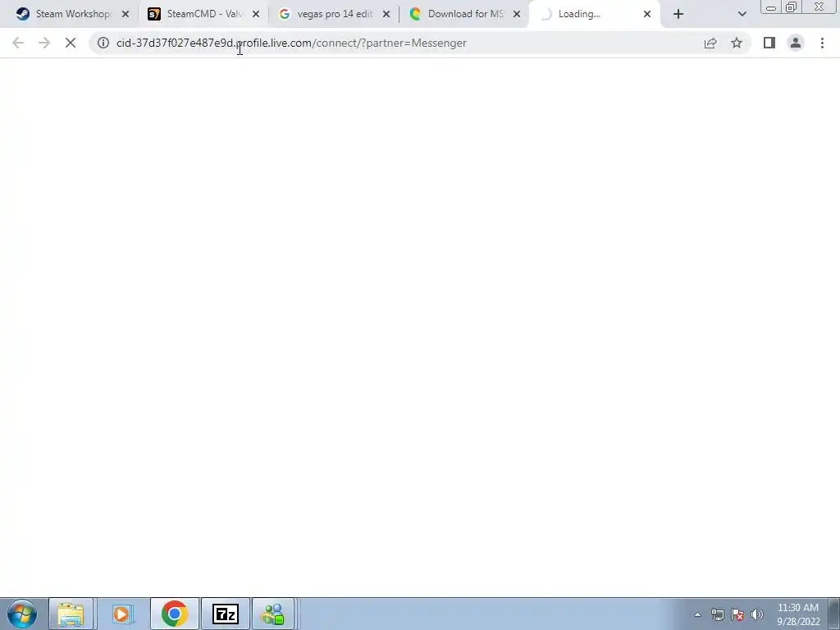The height and width of the screenshot is (630, 840).
Task: Open Action Center flag icon
Action: tap(737, 614)
